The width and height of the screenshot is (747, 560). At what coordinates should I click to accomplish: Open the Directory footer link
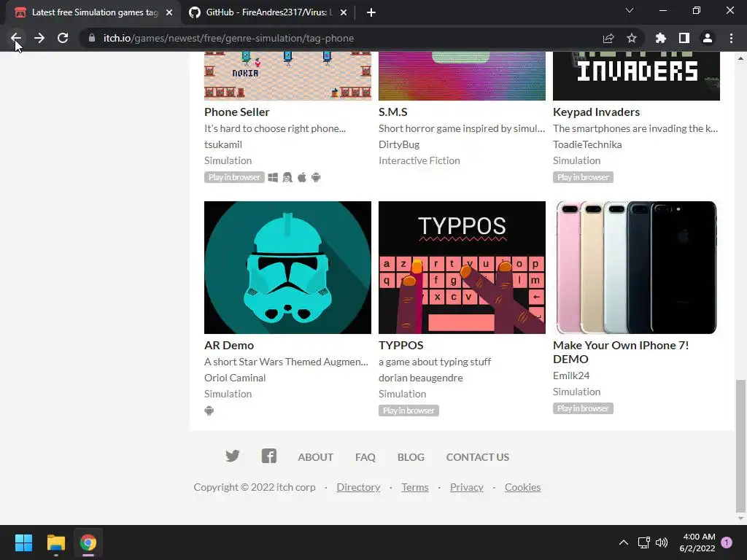click(x=358, y=487)
